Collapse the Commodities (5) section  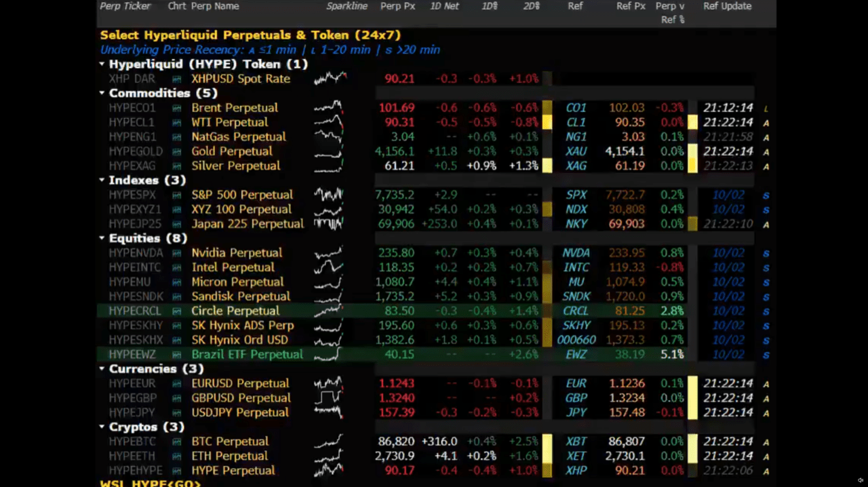[102, 94]
